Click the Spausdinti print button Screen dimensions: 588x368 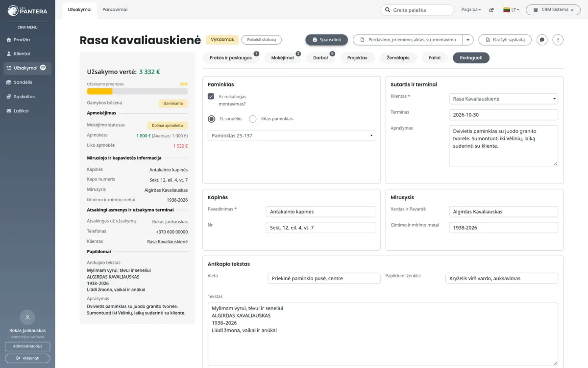327,40
